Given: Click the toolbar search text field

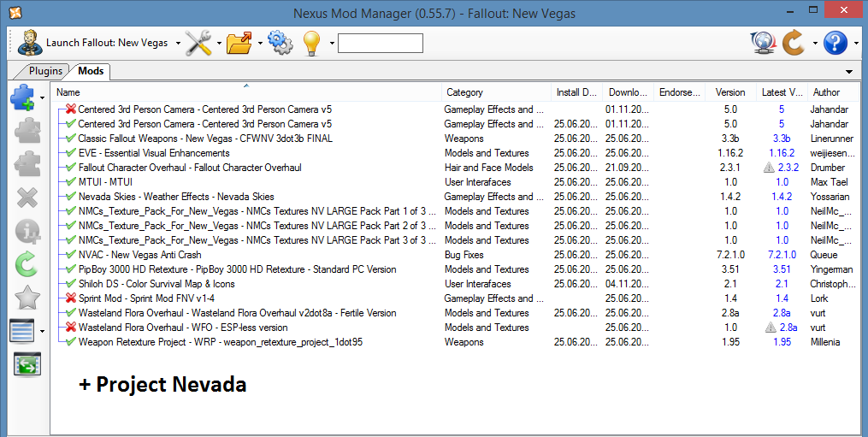Looking at the screenshot, I should (x=381, y=44).
